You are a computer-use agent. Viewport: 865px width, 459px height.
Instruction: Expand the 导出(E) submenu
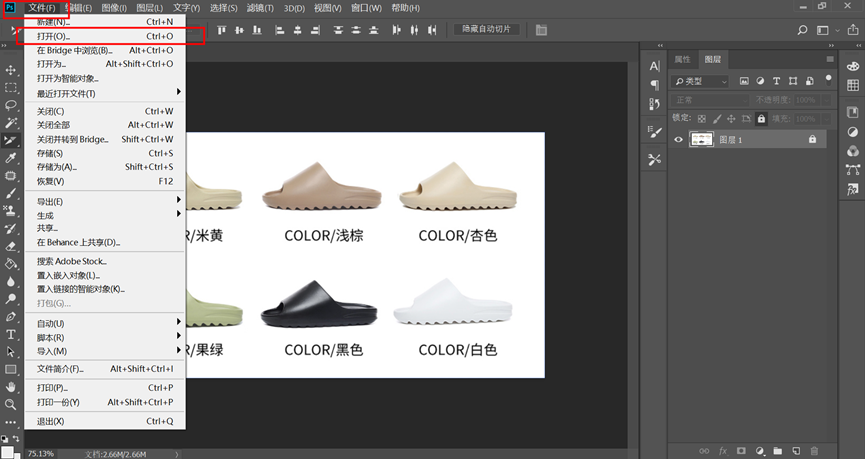50,201
